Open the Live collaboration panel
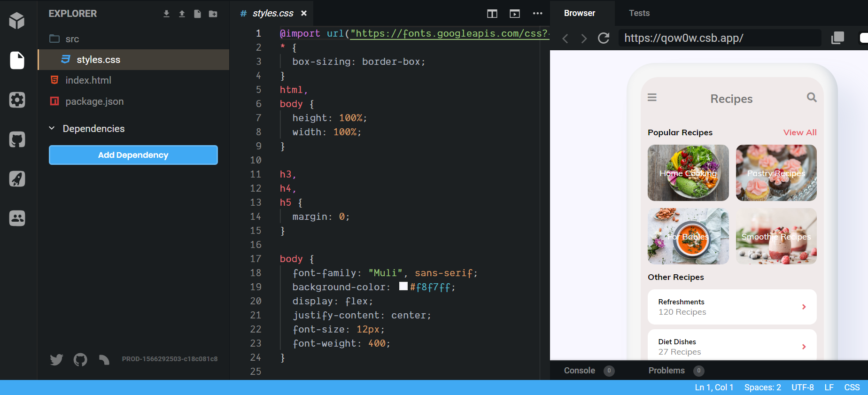This screenshot has width=868, height=395. pos(17,218)
